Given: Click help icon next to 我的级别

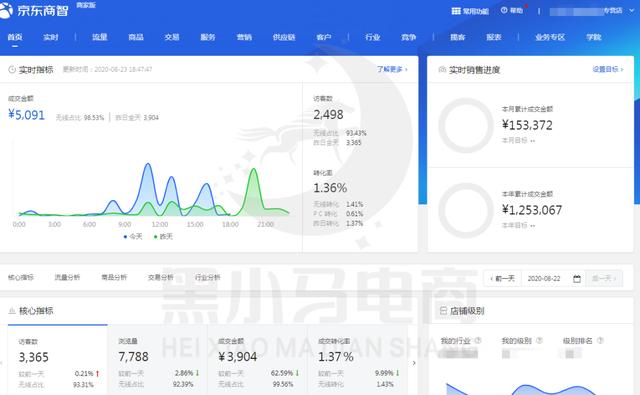Looking at the screenshot, I should pos(539,340).
